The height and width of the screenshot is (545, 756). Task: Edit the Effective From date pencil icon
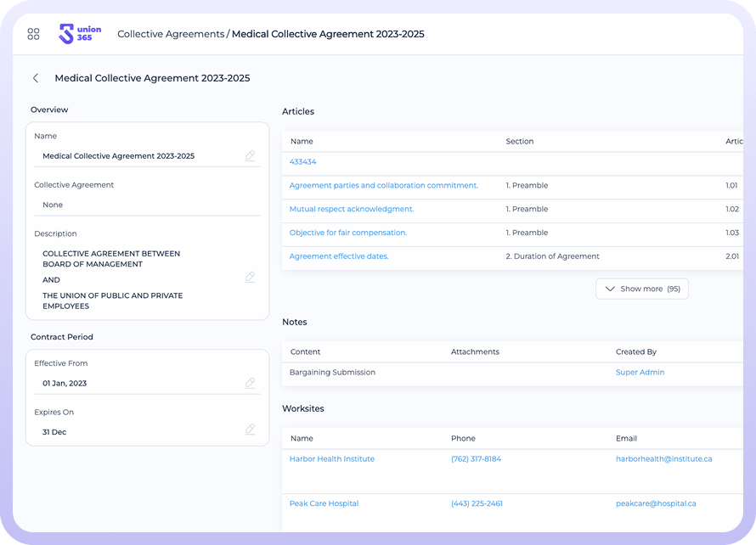tap(250, 384)
